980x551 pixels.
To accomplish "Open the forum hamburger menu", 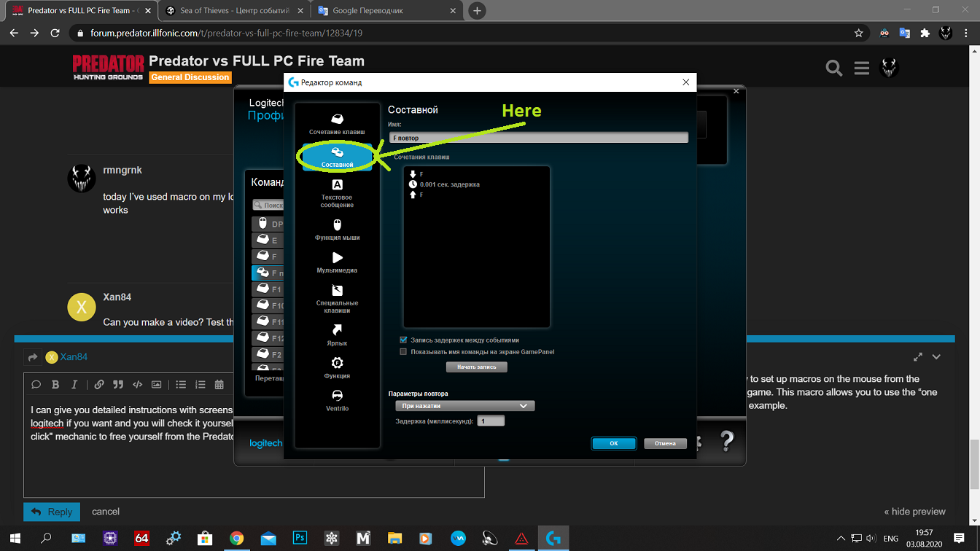I will 862,69.
